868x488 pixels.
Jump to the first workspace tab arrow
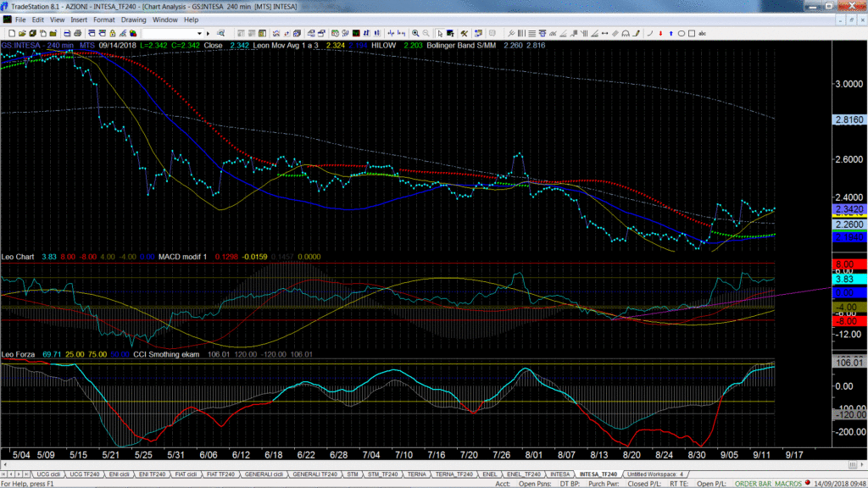[4, 474]
